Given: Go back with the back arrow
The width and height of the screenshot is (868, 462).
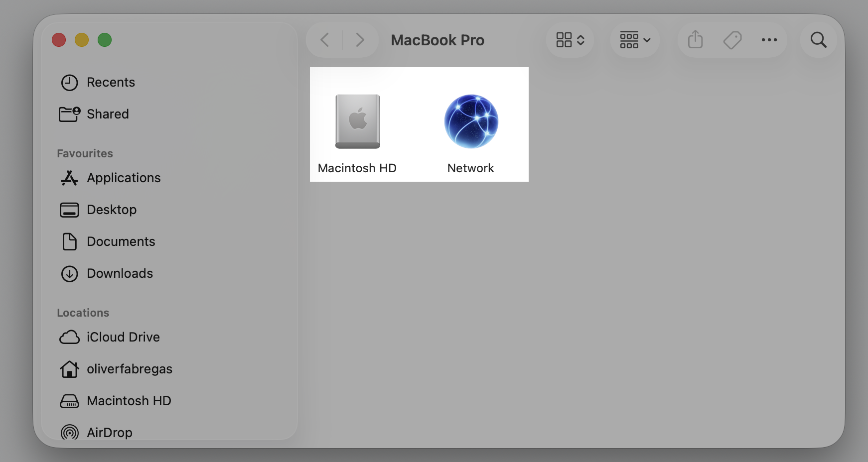Looking at the screenshot, I should point(324,40).
